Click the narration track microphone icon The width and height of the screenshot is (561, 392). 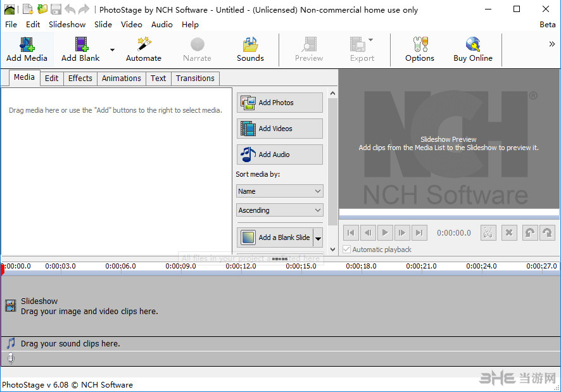pyautogui.click(x=11, y=358)
